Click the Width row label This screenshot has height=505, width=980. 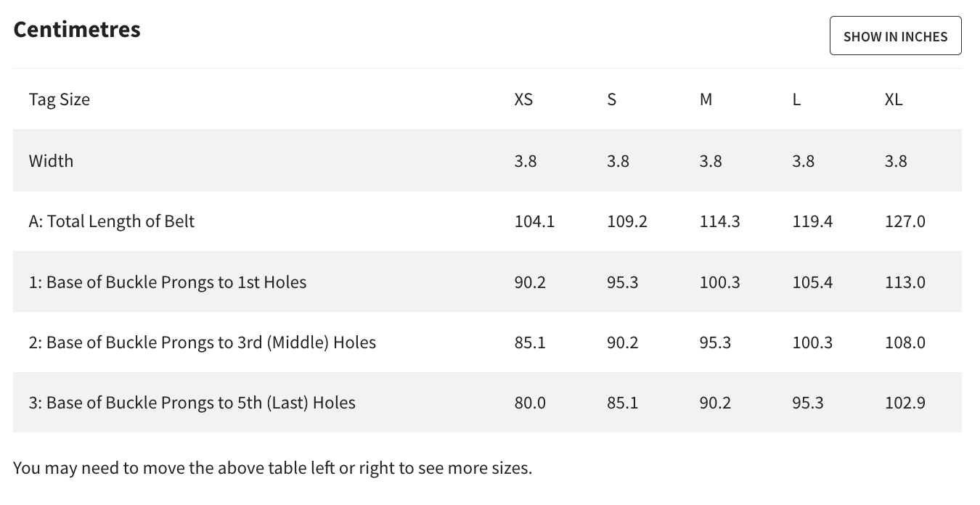point(51,160)
